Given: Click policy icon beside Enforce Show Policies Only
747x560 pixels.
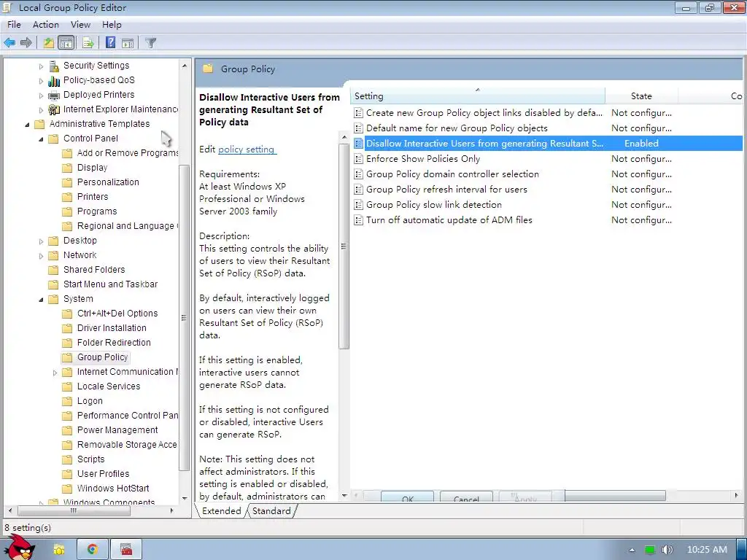Looking at the screenshot, I should click(x=358, y=159).
